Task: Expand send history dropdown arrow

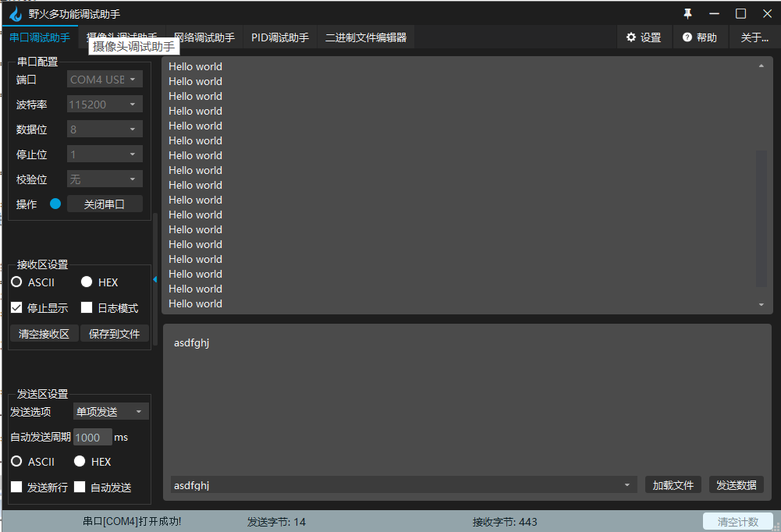Action: (627, 485)
